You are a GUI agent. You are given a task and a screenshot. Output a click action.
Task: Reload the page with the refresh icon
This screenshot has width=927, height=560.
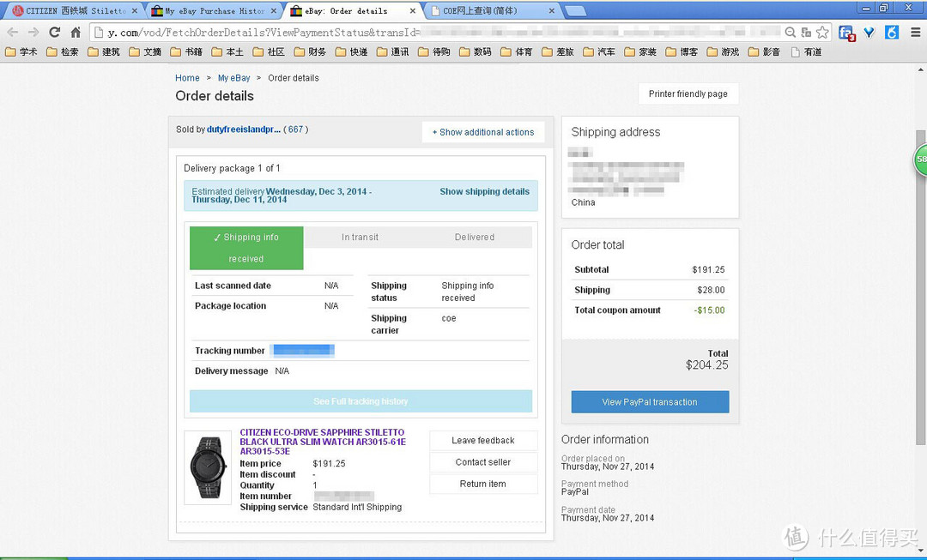(55, 33)
